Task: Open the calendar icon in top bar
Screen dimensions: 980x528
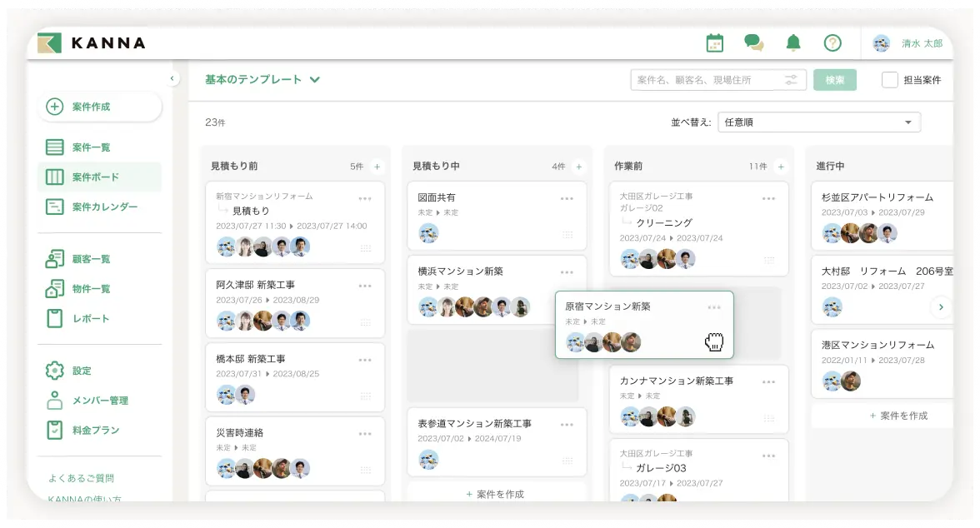Action: point(714,43)
